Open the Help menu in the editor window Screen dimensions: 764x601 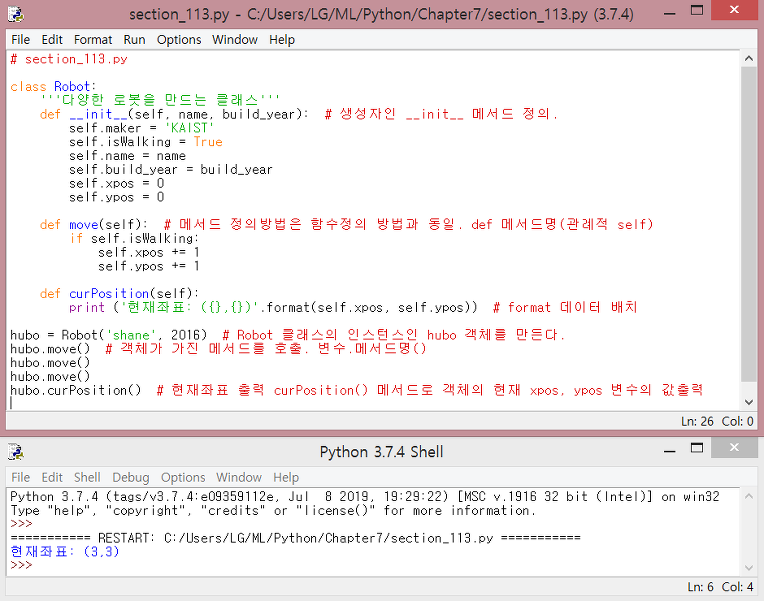click(x=282, y=39)
